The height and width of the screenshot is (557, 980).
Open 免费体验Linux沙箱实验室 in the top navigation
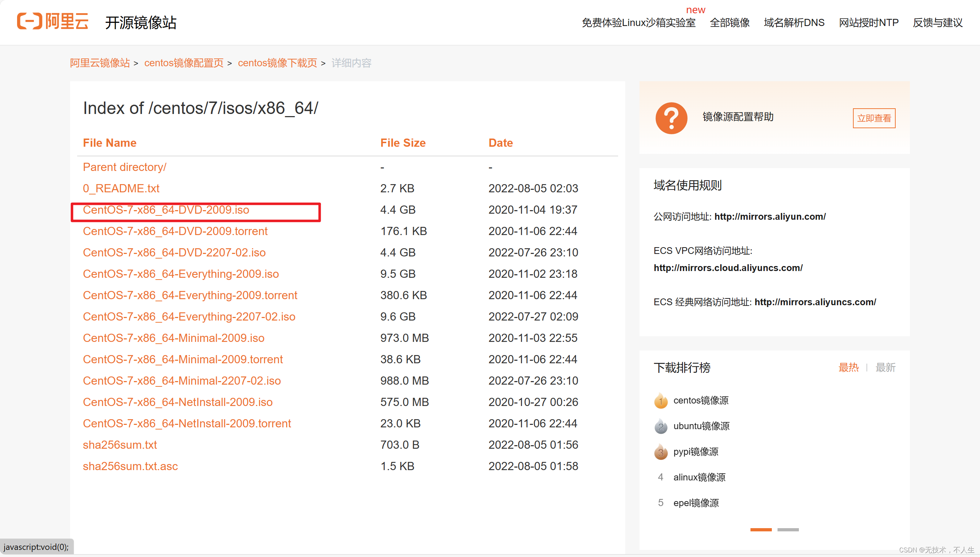click(x=638, y=22)
